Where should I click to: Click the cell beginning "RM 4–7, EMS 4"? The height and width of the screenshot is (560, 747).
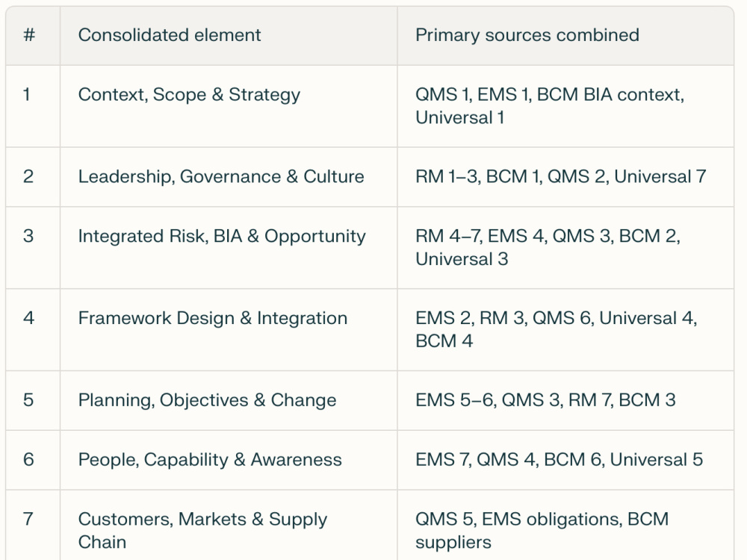coord(565,248)
